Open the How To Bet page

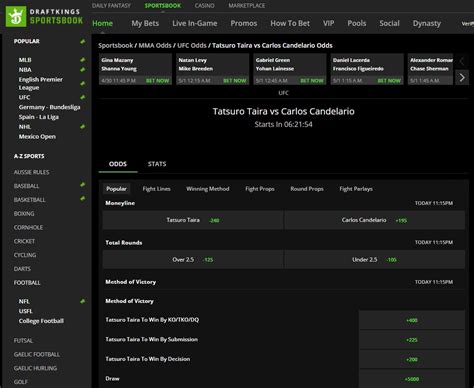(290, 23)
